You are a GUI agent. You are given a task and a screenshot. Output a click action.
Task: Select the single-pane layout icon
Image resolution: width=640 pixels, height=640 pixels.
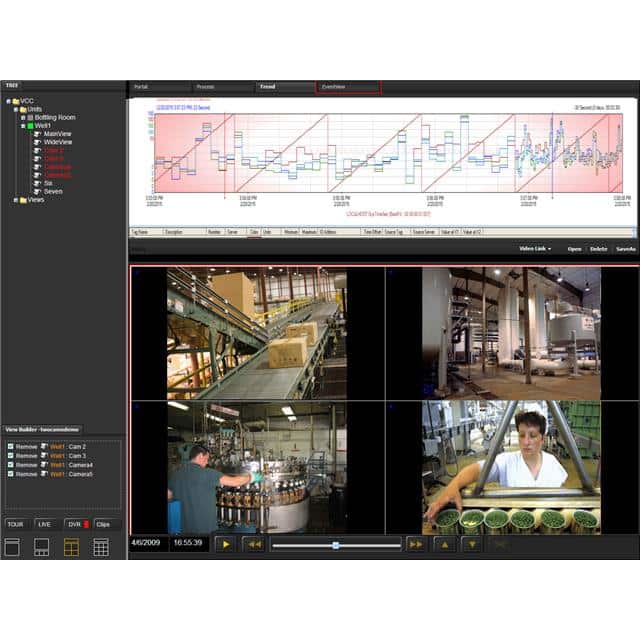click(14, 547)
